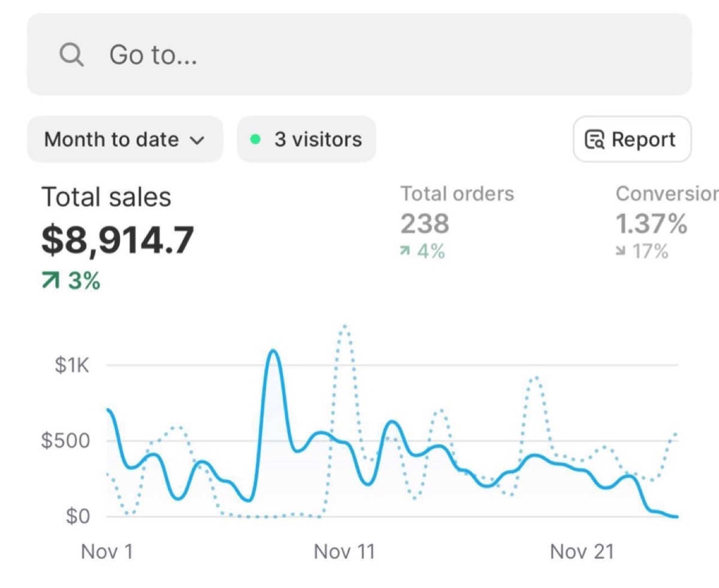Focus the "Go to..." search field

coord(359,55)
